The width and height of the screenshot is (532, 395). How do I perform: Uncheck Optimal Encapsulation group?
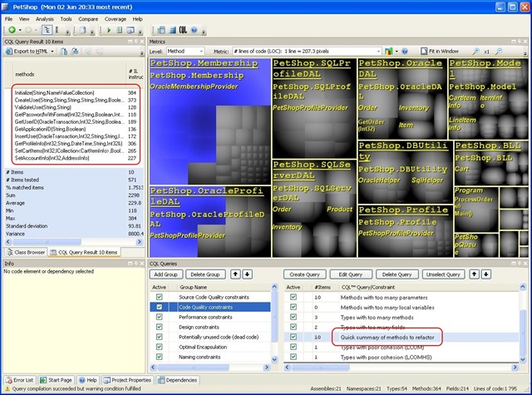coord(159,347)
